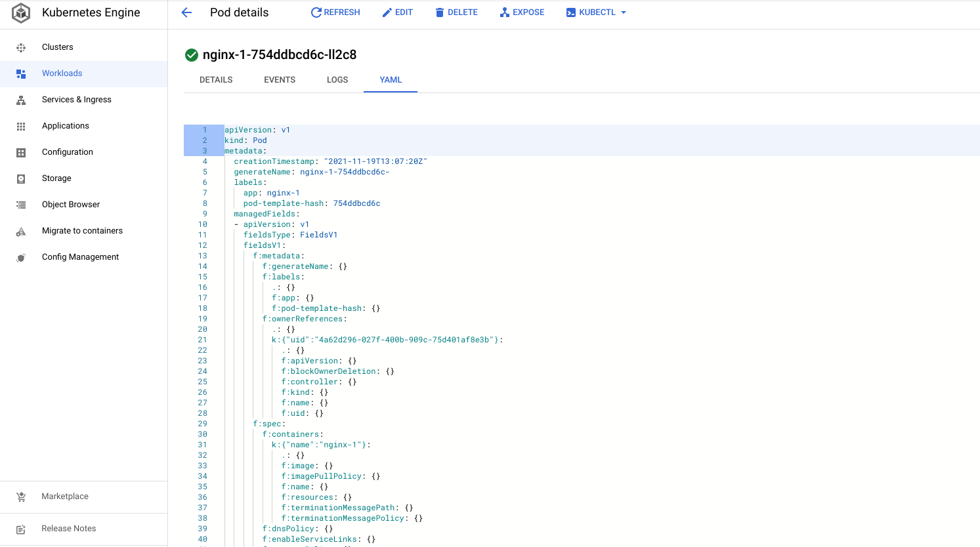980x547 pixels.
Task: Click the Applications grid icon
Action: (21, 126)
